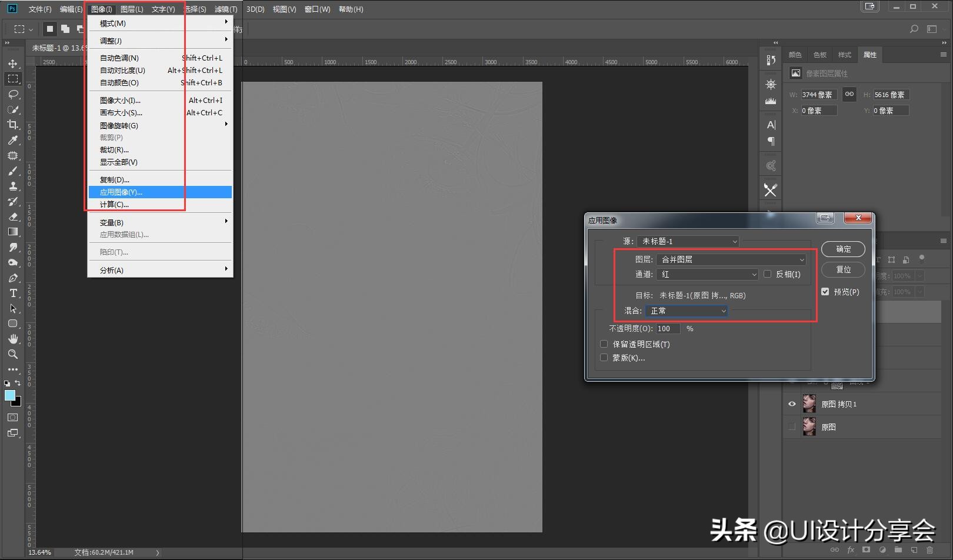Select the Eyedropper tool

[12, 140]
